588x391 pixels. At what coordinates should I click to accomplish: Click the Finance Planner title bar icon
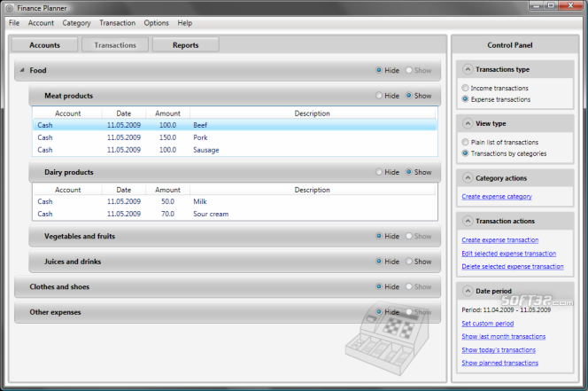point(10,8)
